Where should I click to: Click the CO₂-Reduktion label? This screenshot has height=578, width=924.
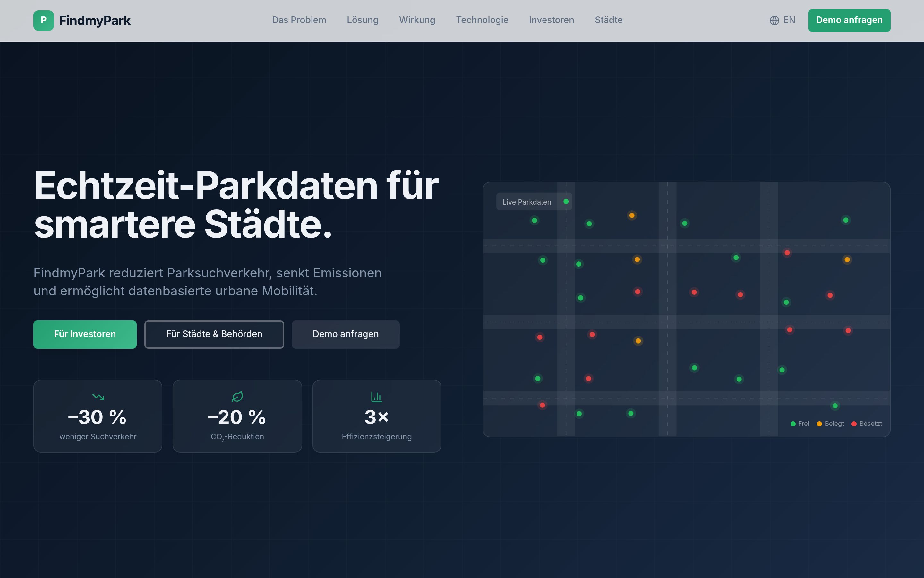point(237,437)
